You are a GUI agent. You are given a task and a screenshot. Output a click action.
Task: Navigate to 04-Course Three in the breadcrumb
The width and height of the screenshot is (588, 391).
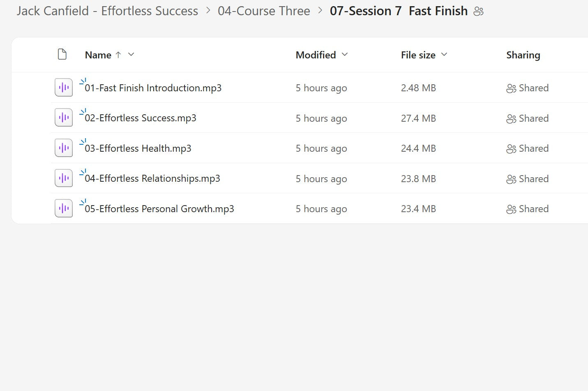click(x=264, y=11)
